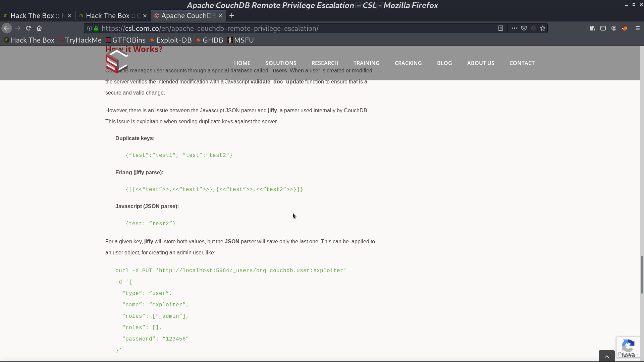This screenshot has width=644, height=362.
Task: Click the '“name”: “exploiter”,' line
Action: [156, 305]
